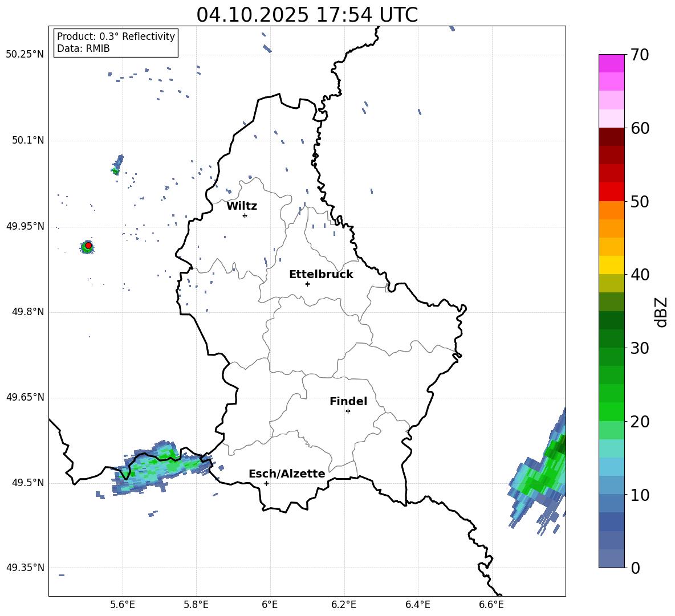Click the bright red segment above 50 dBZ
675x616 pixels.
point(611,192)
